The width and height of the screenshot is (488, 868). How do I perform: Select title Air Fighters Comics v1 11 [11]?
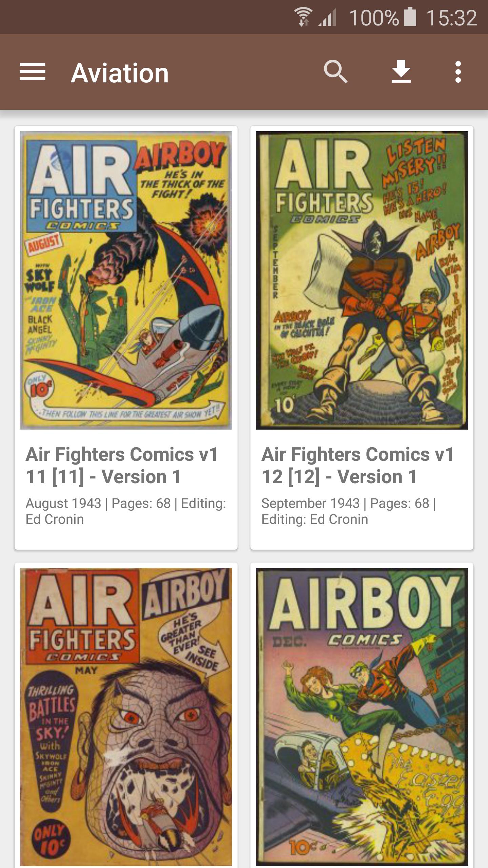122,465
